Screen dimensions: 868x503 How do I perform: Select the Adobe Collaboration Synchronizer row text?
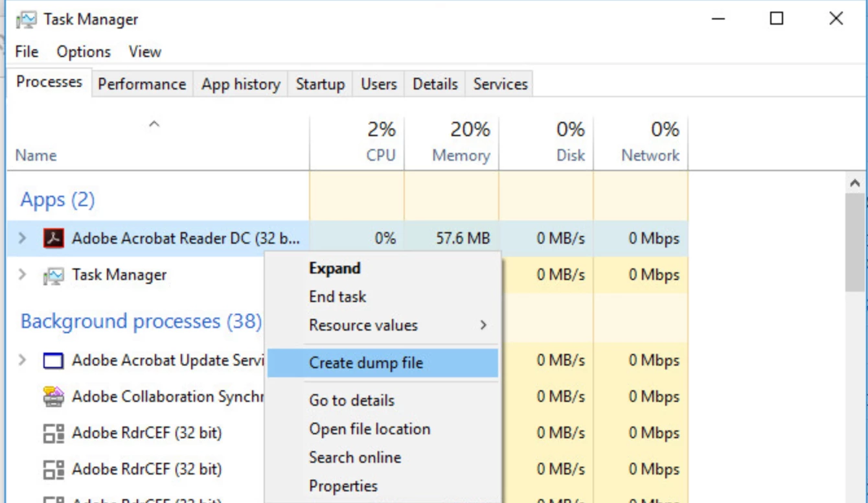(168, 397)
